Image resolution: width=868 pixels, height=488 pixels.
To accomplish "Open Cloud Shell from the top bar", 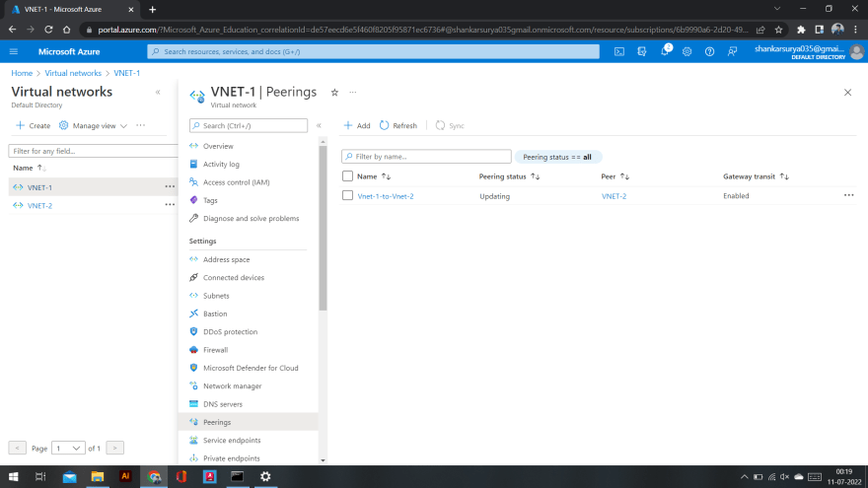I will coord(619,51).
